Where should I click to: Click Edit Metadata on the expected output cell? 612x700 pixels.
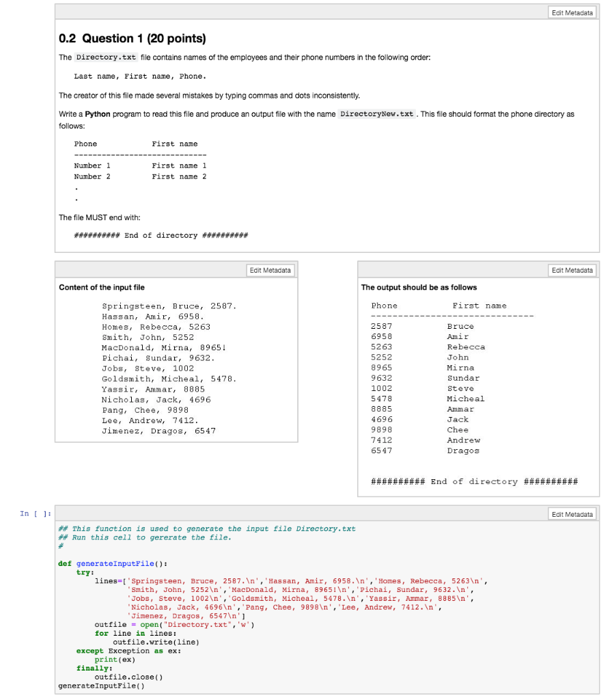[x=572, y=270]
